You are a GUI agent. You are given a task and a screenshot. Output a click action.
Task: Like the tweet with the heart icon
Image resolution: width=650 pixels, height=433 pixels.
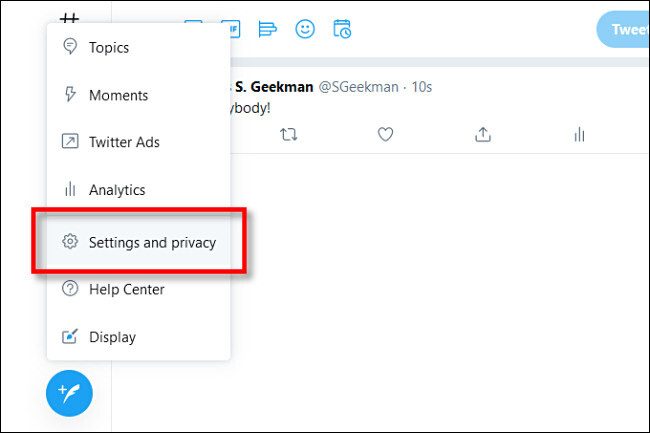(x=385, y=134)
